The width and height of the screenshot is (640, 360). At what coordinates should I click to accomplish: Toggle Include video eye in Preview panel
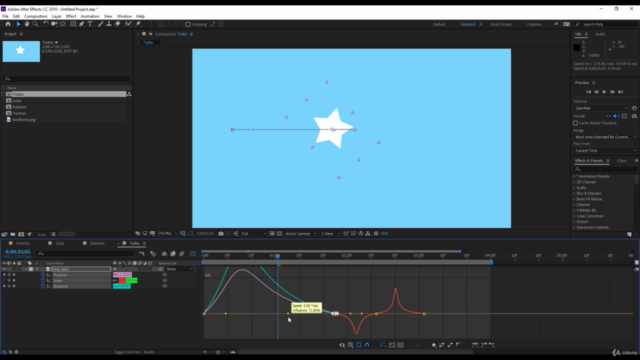(x=608, y=116)
